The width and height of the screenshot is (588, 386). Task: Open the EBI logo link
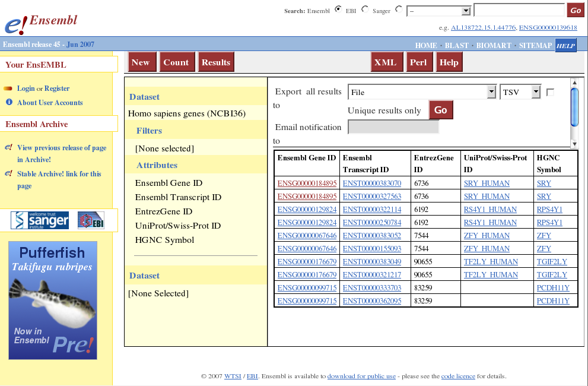click(x=91, y=220)
